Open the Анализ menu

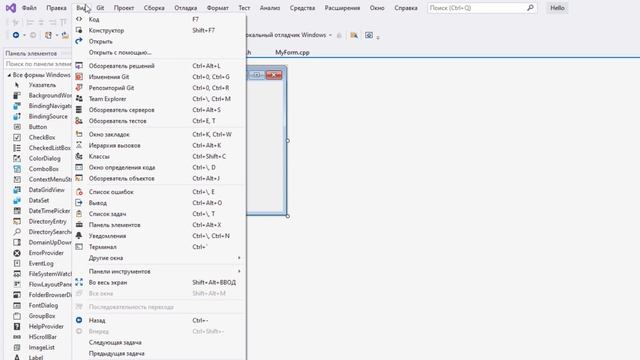click(x=270, y=8)
